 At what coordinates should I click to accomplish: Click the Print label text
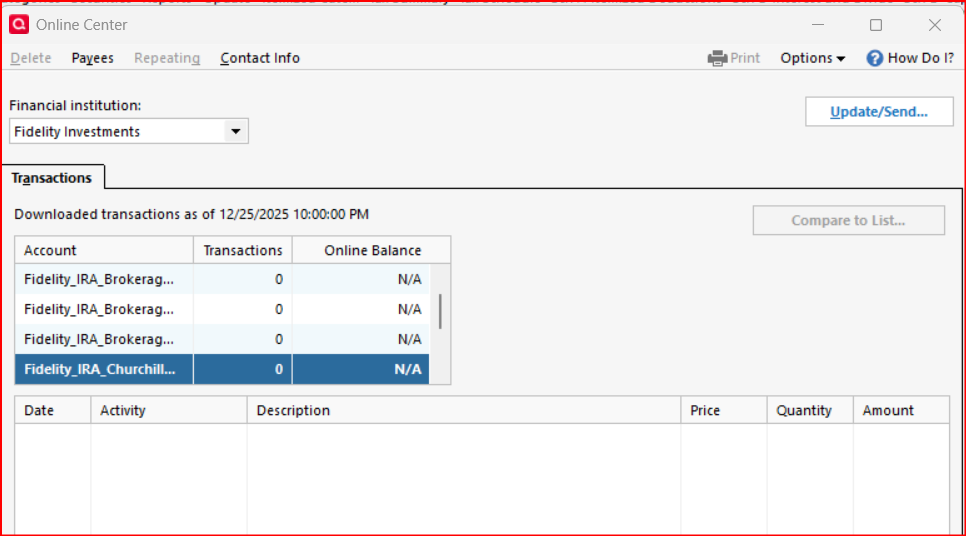pos(745,58)
